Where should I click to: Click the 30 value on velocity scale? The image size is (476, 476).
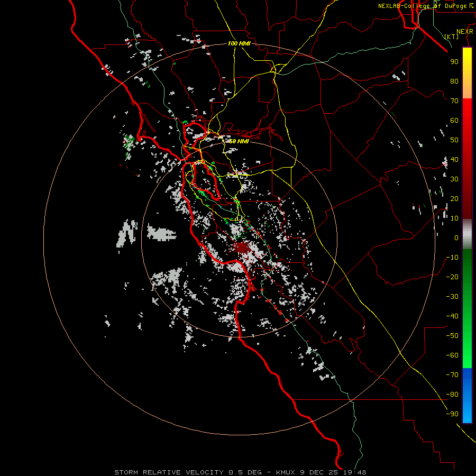point(454,179)
